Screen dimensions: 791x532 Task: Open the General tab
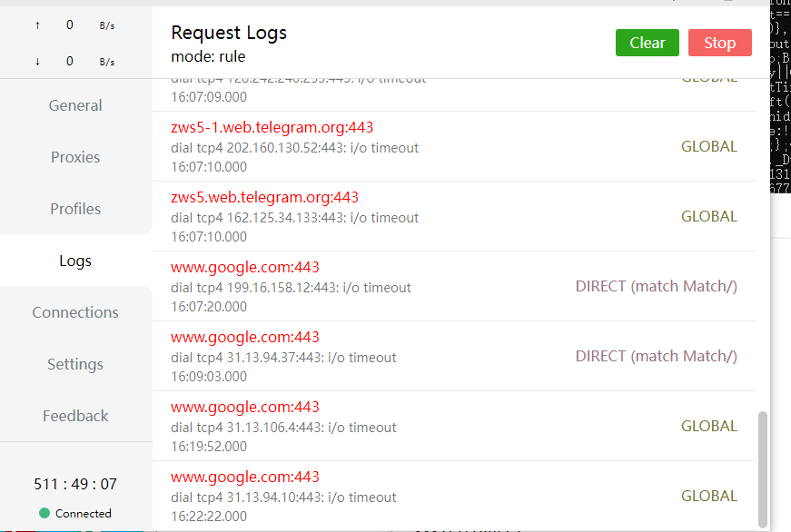[75, 105]
